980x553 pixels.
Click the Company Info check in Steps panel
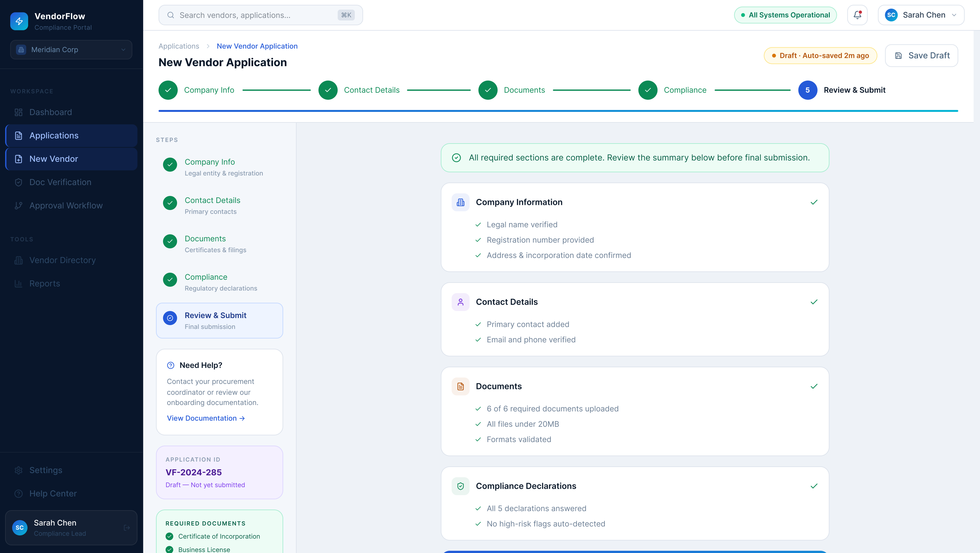(x=170, y=165)
